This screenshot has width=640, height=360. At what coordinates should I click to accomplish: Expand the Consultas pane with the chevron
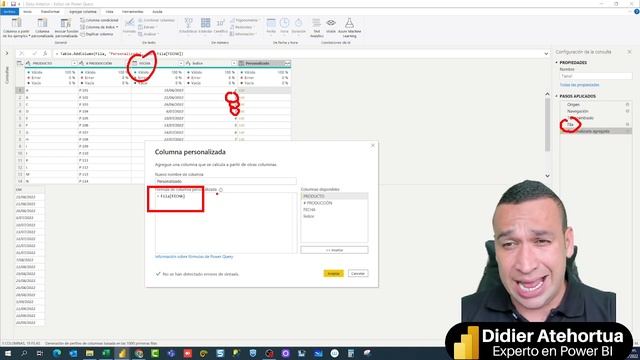7,53
